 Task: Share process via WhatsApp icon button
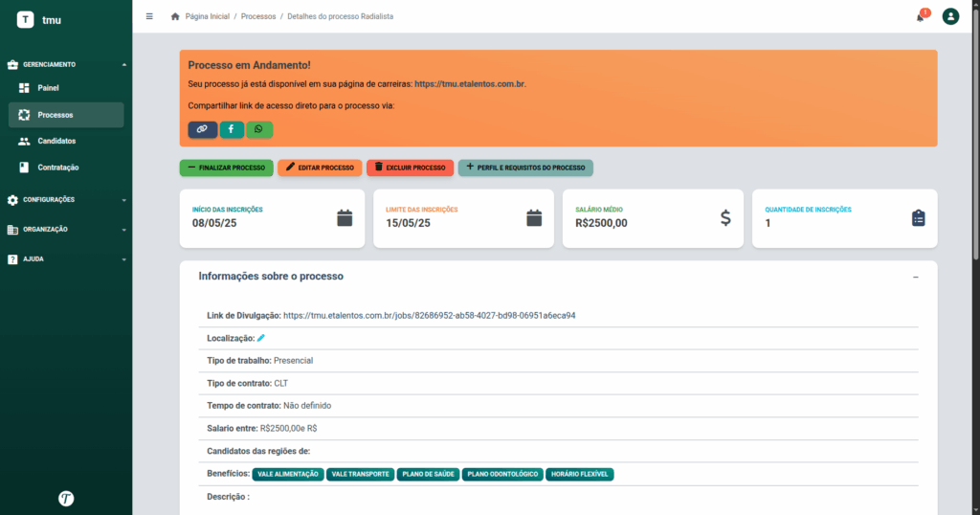tap(258, 129)
